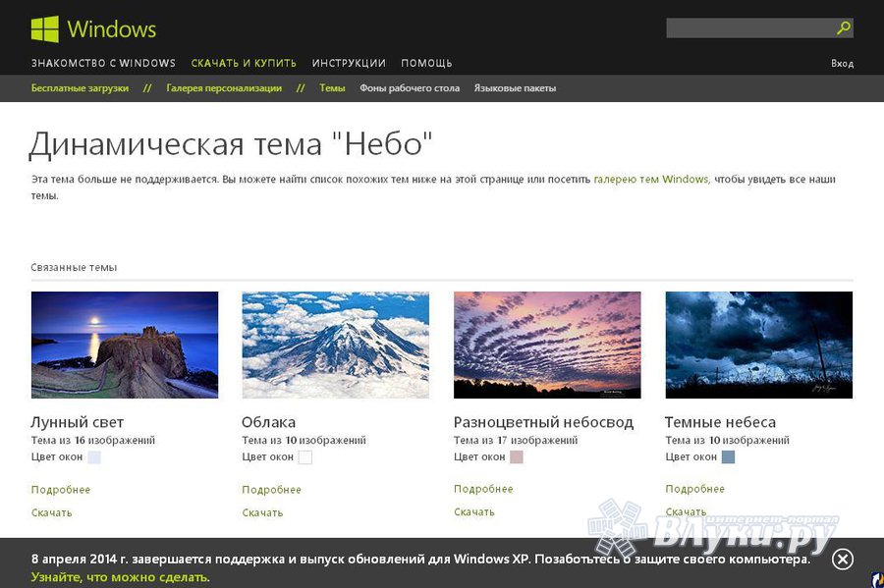Click the pink window color swatch for 'Разноцветный небосвод'
Viewport: 884px width, 588px height.
point(517,456)
